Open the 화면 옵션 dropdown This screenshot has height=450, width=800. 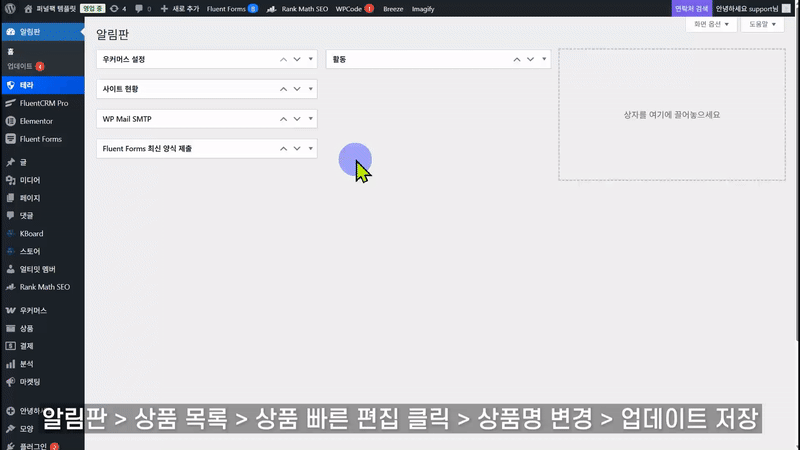click(711, 24)
